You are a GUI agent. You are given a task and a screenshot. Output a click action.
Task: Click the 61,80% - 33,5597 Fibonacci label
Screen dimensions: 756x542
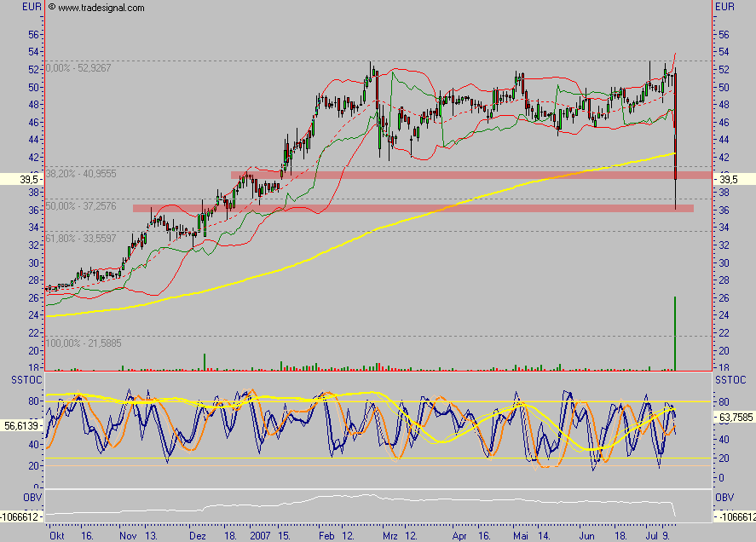pyautogui.click(x=81, y=238)
